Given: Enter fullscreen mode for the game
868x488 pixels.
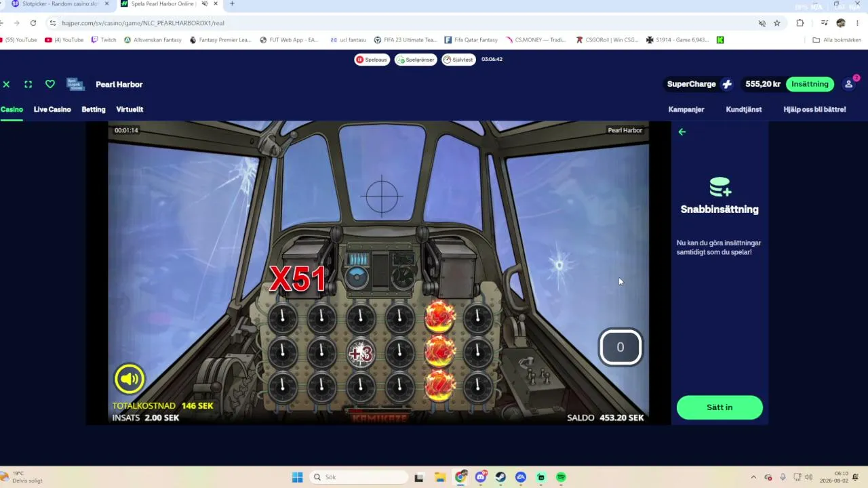Looking at the screenshot, I should (x=28, y=84).
